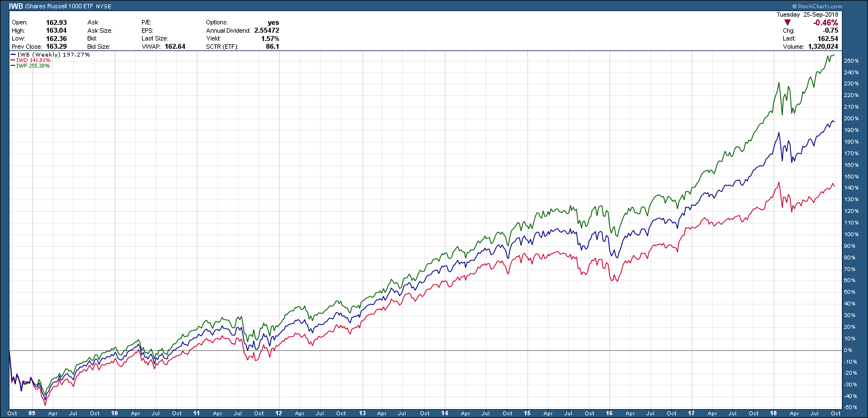Screen dimensions: 868x418
Task: Click the green dash beside IWF legend
Action: click(13, 65)
